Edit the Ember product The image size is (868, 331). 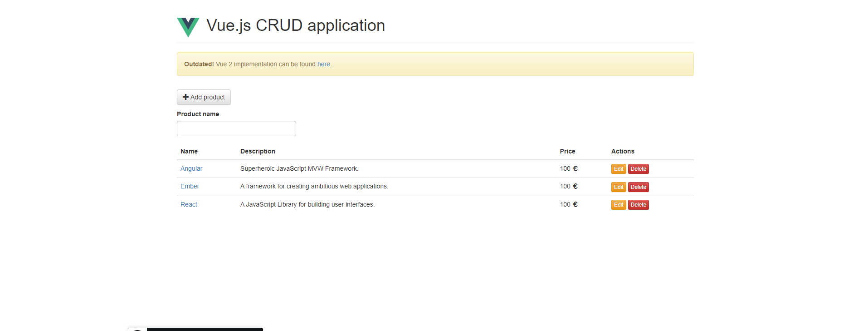pos(619,187)
